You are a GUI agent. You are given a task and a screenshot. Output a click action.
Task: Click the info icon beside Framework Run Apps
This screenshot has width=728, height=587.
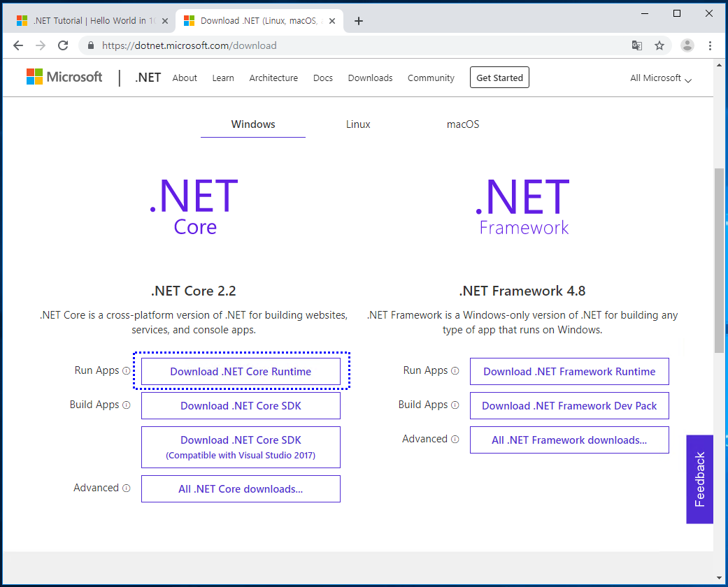(455, 371)
